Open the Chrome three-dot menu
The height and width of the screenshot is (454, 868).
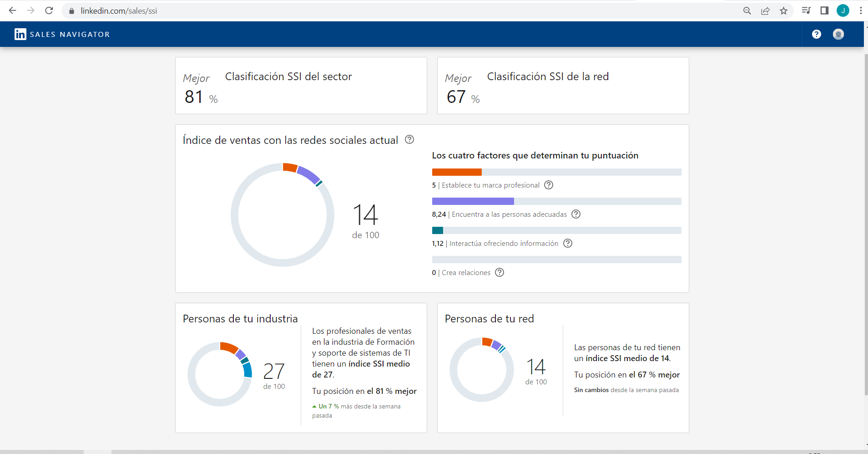(861, 10)
